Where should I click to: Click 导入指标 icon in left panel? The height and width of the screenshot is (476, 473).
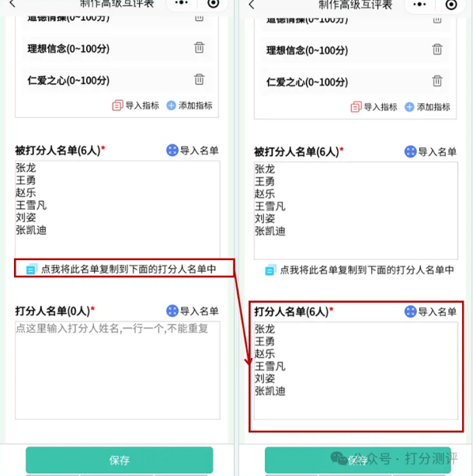(117, 106)
